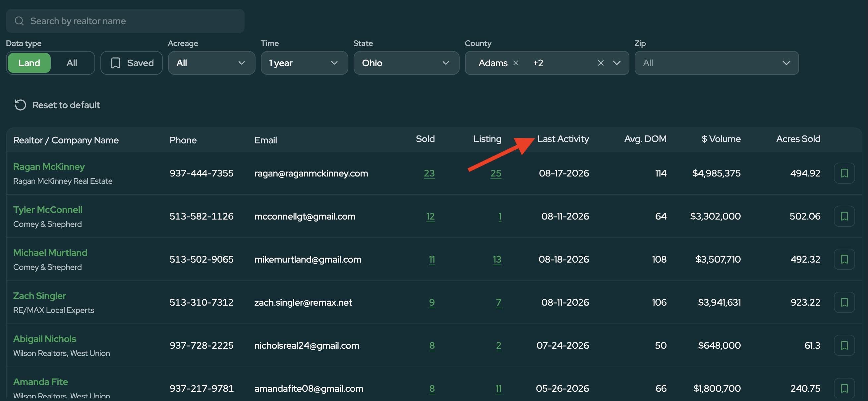Open Zach Singler's 9 sold link
Viewport: 868px width, 401px height.
click(x=432, y=303)
